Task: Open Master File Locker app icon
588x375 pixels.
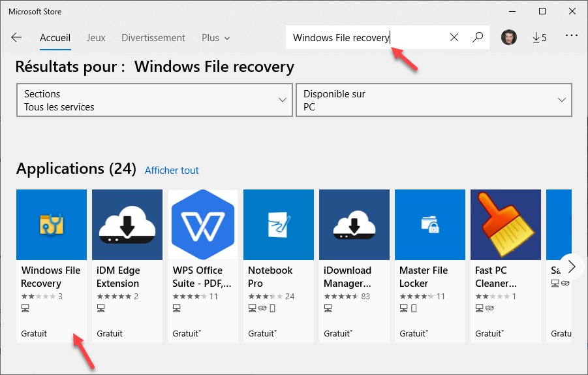Action: click(x=430, y=225)
